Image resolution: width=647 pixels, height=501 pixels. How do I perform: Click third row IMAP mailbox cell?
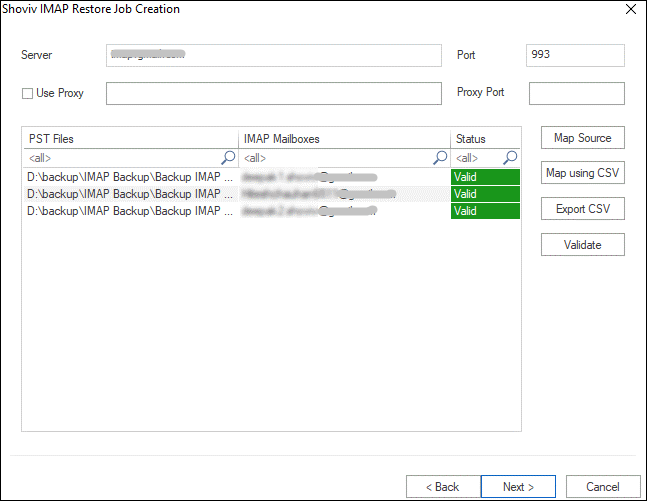point(345,211)
